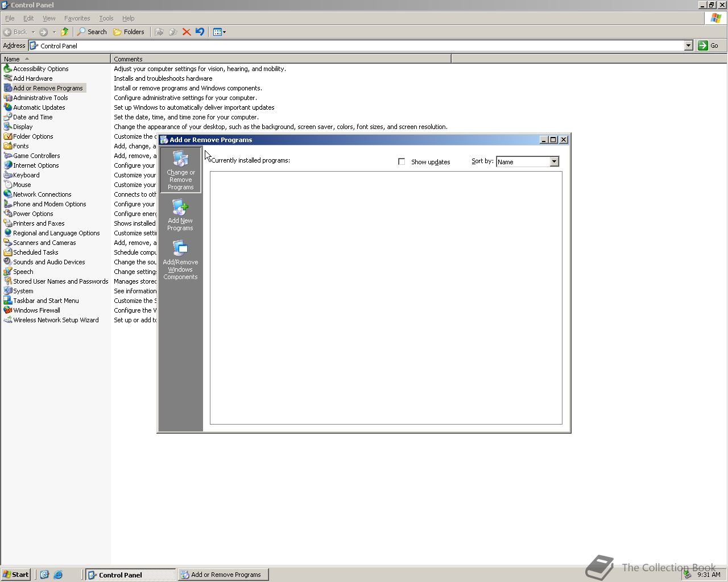Open the Favorites menu
728x582 pixels.
click(x=77, y=18)
